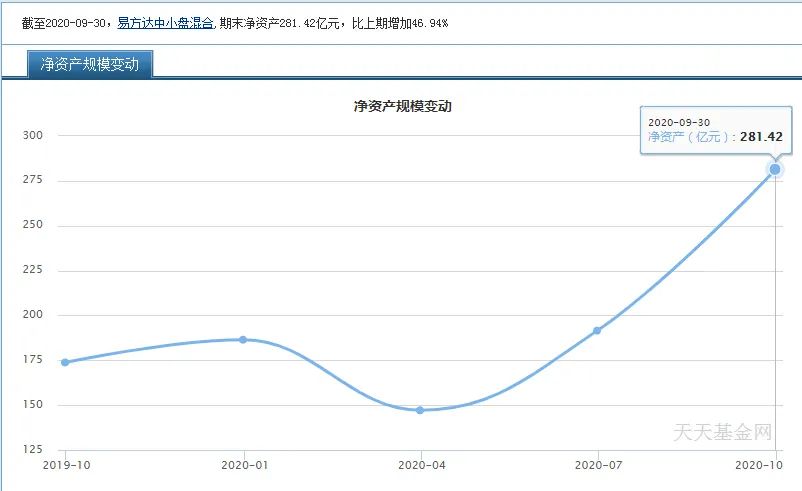The width and height of the screenshot is (802, 491).
Task: Click the x-axis label 2020-07
Action: (598, 465)
